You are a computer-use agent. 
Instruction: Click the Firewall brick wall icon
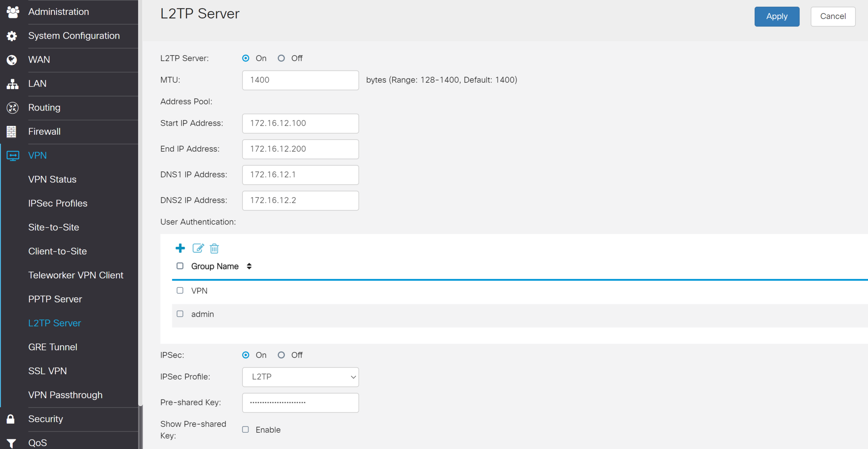[12, 132]
